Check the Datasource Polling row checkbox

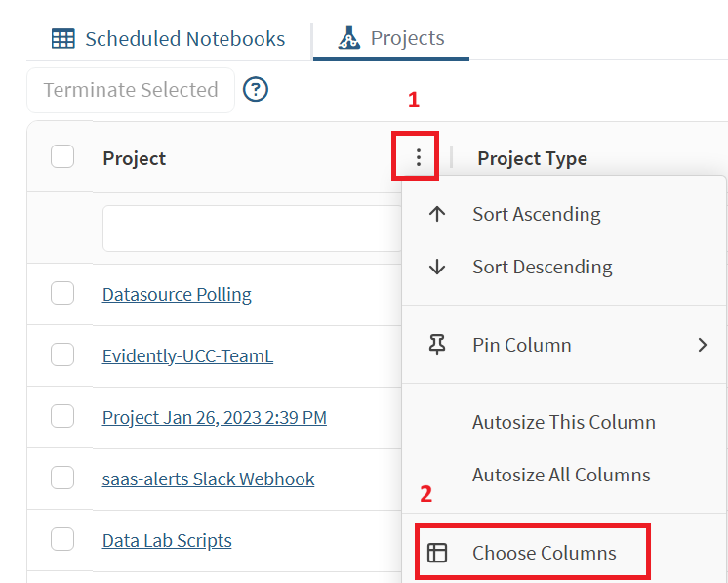pos(62,293)
